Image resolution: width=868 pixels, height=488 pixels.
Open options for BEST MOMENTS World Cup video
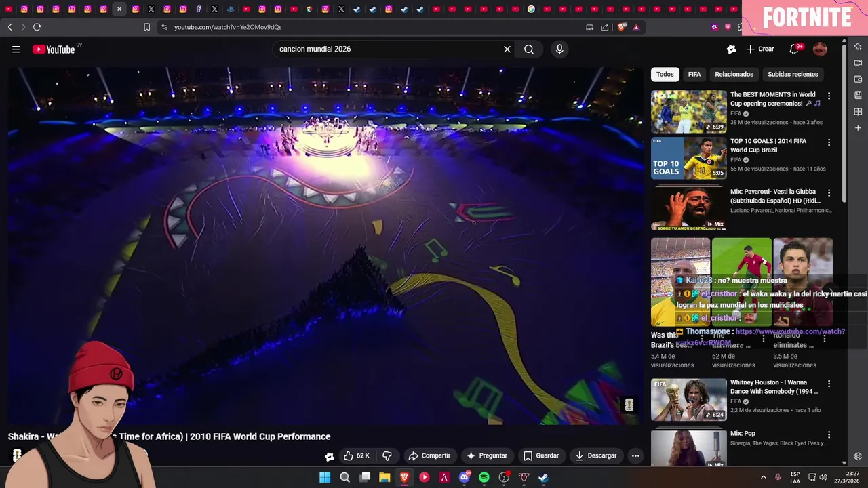829,96
